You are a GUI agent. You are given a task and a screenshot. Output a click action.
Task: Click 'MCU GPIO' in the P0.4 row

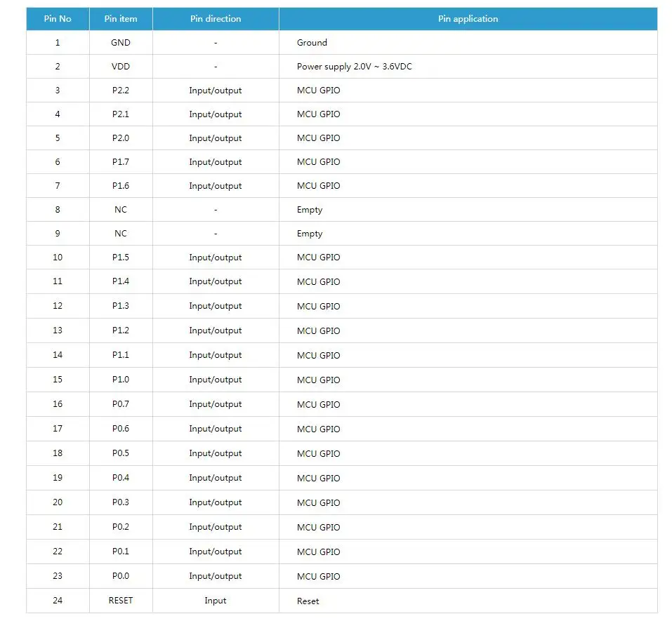point(318,479)
